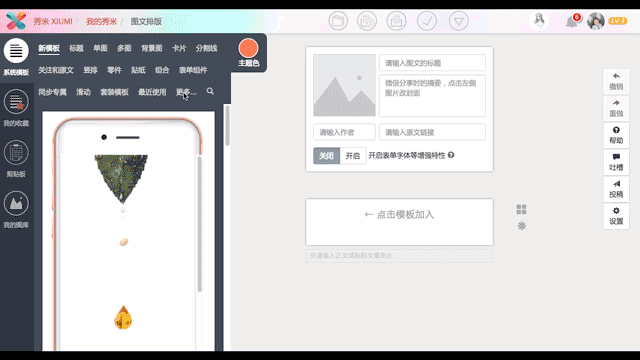Switch to 分割线 templates tab
This screenshot has height=360, width=640.
pos(207,49)
